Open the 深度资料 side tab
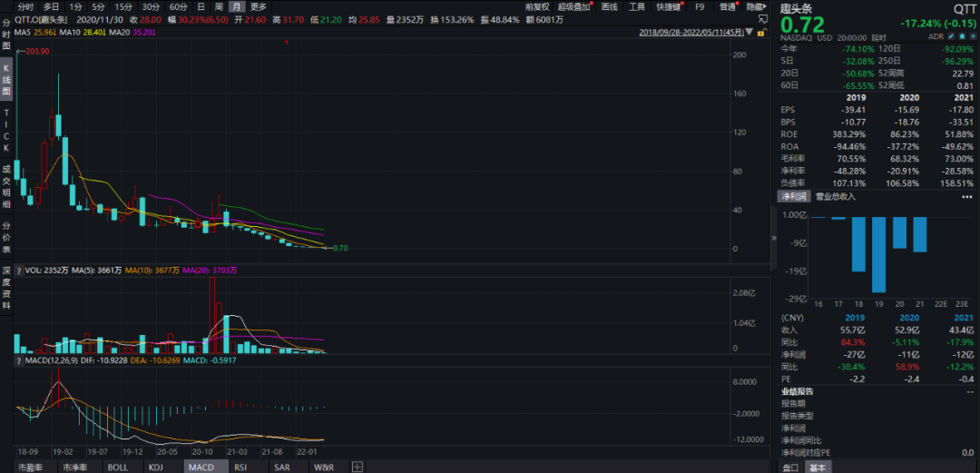The image size is (980, 473). [6, 288]
